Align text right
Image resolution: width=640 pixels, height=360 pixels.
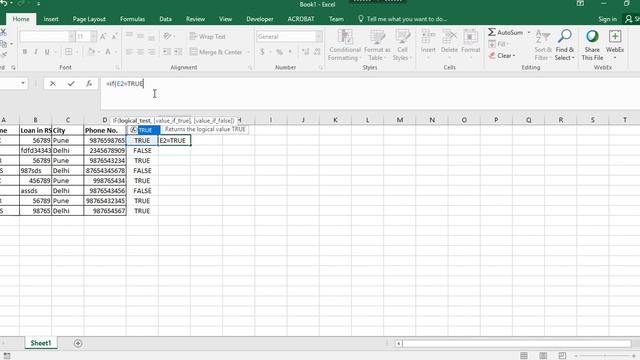coord(151,52)
